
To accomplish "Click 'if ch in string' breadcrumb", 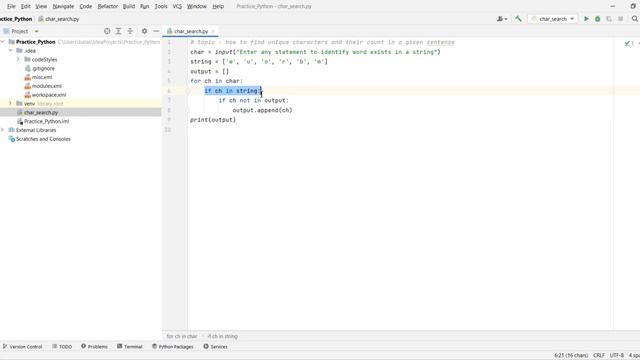I will coord(222,336).
